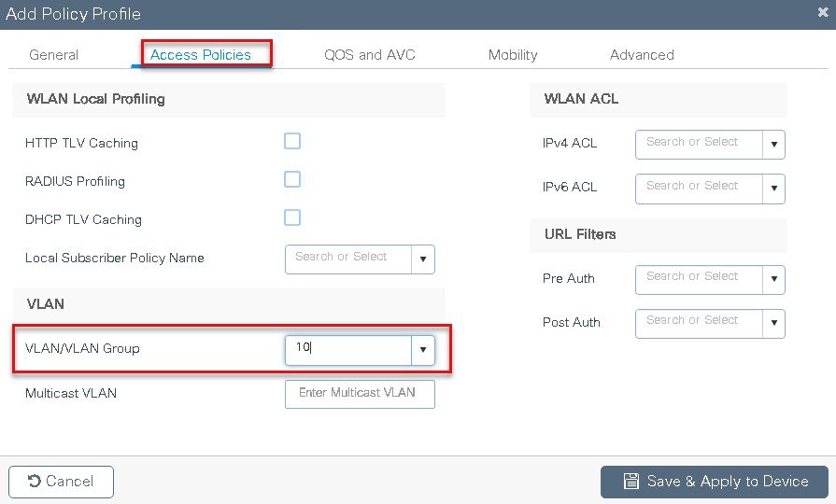Click the WLAN ACL heading
This screenshot has width=836, height=504.
(x=581, y=99)
